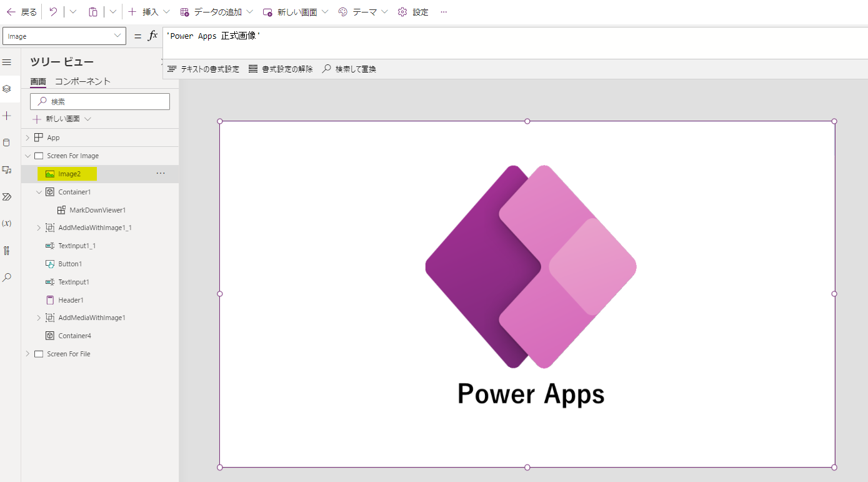The width and height of the screenshot is (868, 482).
Task: Select TextInput1 in the tree
Action: pyautogui.click(x=74, y=282)
